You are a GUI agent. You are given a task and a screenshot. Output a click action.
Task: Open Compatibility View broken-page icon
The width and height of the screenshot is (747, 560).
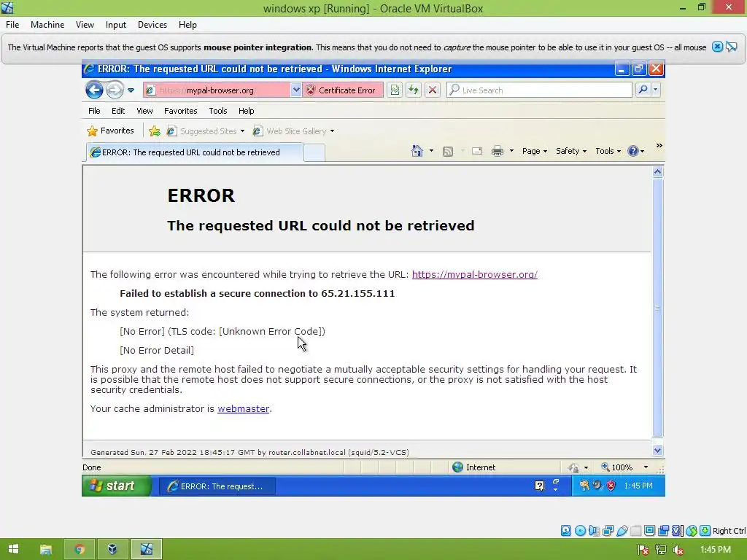(x=395, y=90)
